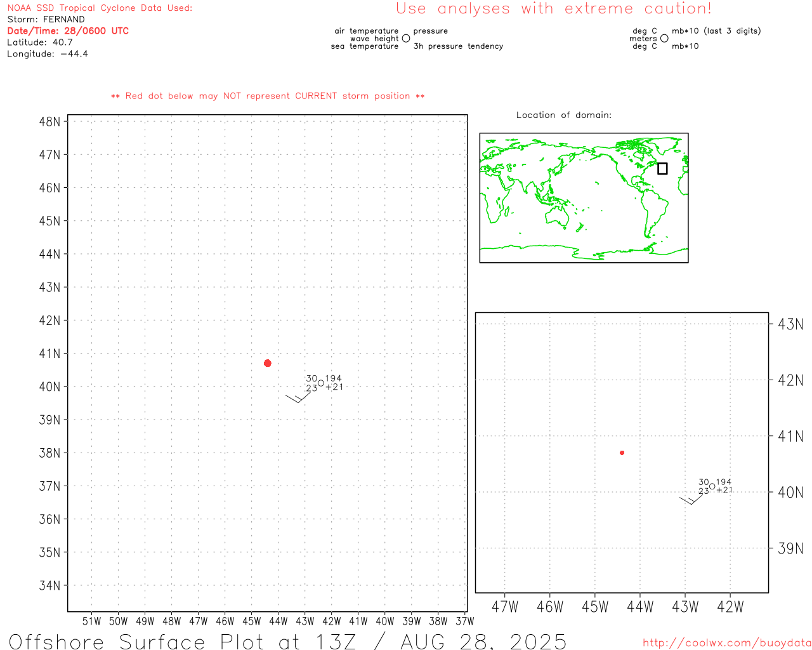This screenshot has height=650, width=812.
Task: Click 'NOAA SSD Tropical Cyclone Data Used:' heading
Action: point(100,8)
